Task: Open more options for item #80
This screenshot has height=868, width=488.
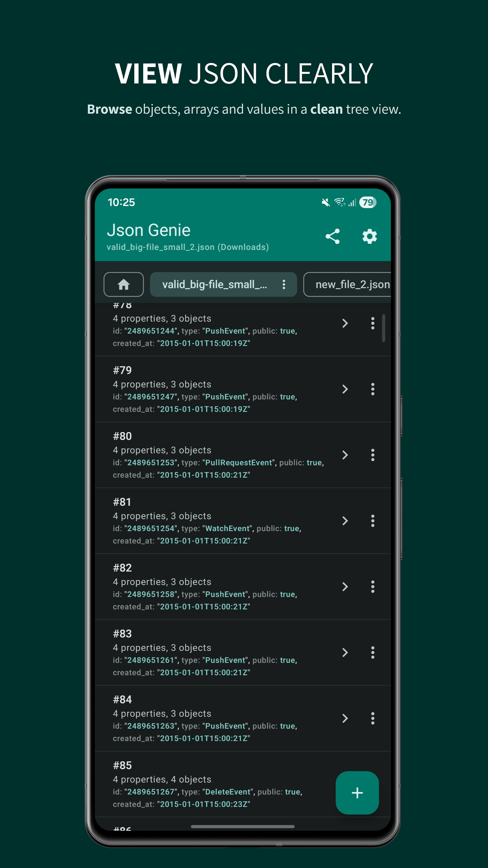Action: 372,455
